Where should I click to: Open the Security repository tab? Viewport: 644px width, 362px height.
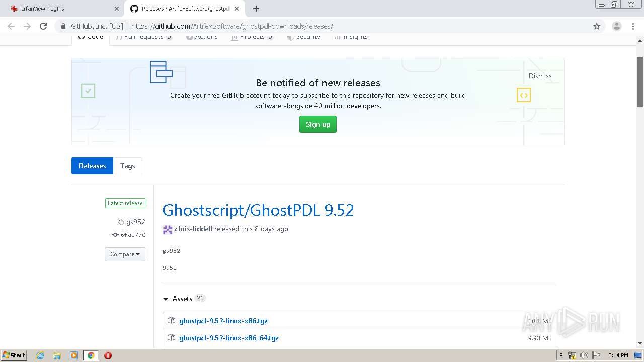tap(303, 37)
